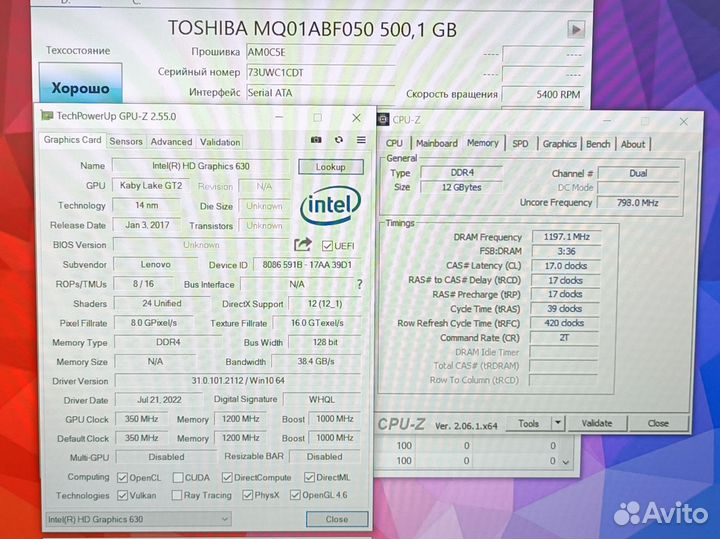This screenshot has height=539, width=720.
Task: Click the FSB:DRAM value 3:36
Action: point(566,252)
